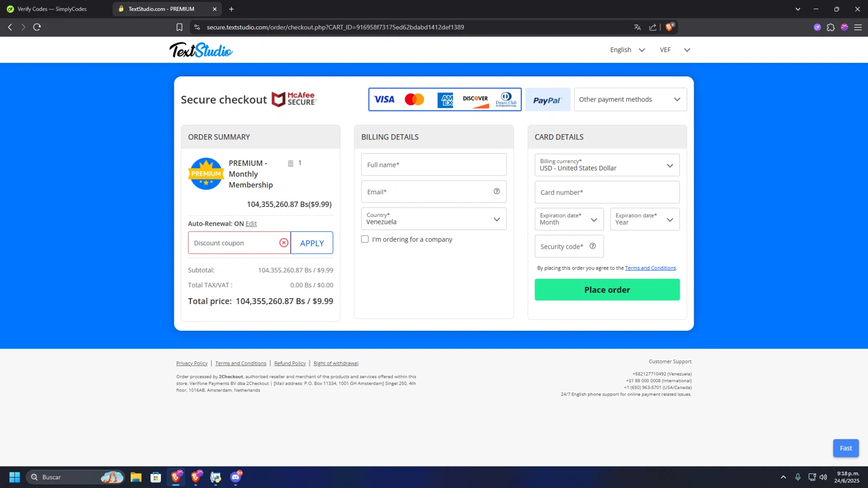The width and height of the screenshot is (868, 488).
Task: Click the McAfee Secure badge
Action: click(294, 99)
